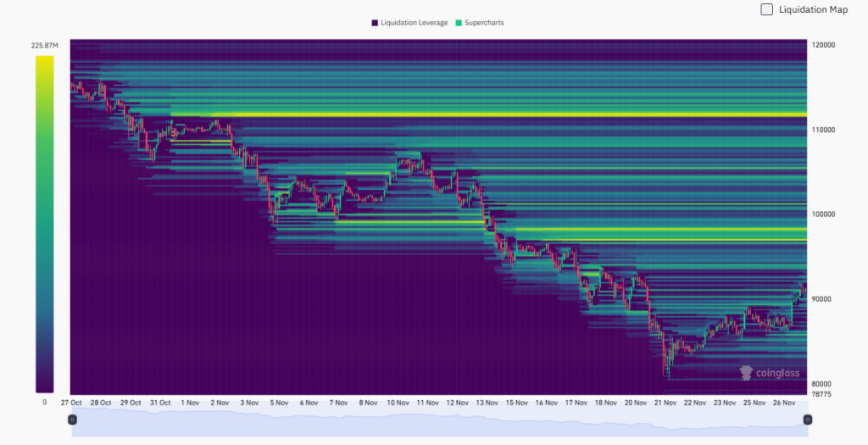Click the bright yellow liquidation band near 112000
Viewport: 868px width, 445px height.
point(487,115)
